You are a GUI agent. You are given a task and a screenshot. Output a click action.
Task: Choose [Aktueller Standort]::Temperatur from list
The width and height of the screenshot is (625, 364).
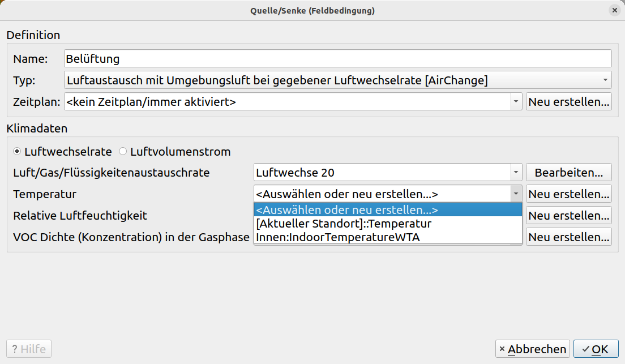(344, 224)
